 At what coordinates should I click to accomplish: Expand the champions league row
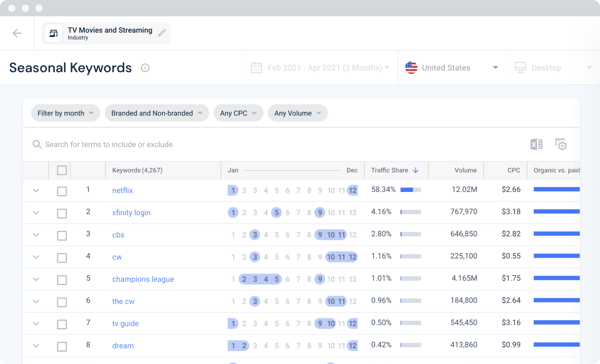tap(36, 279)
